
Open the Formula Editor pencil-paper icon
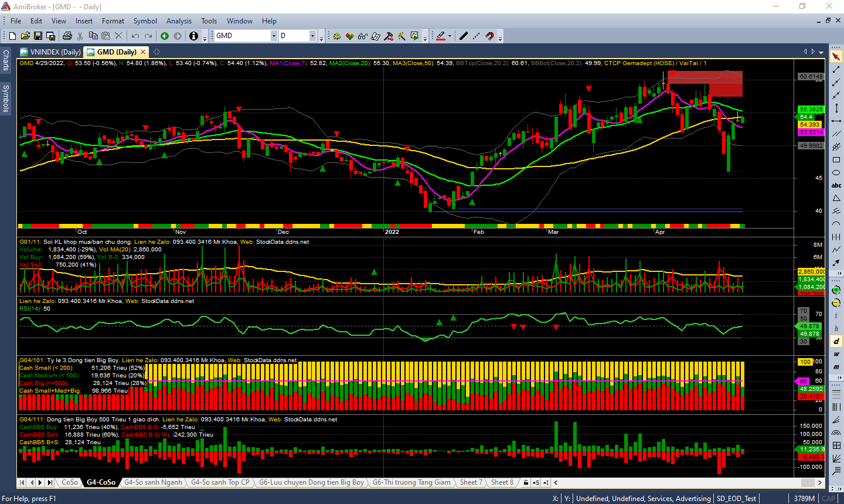375,36
